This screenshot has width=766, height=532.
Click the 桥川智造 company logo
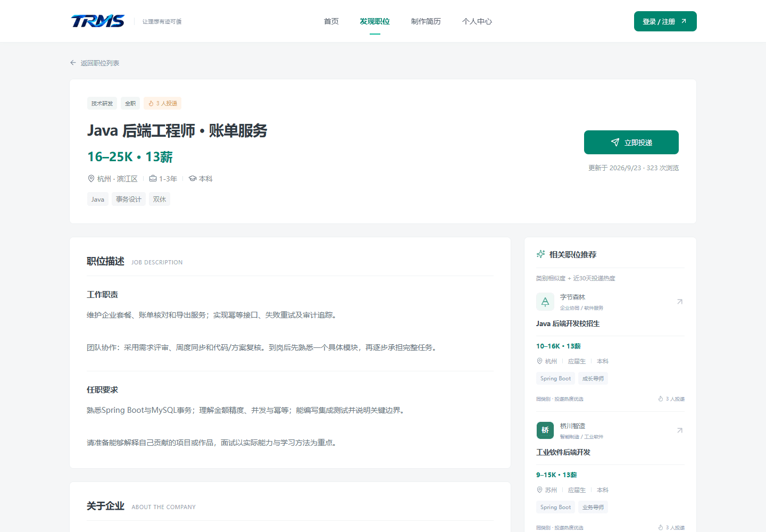(545, 430)
